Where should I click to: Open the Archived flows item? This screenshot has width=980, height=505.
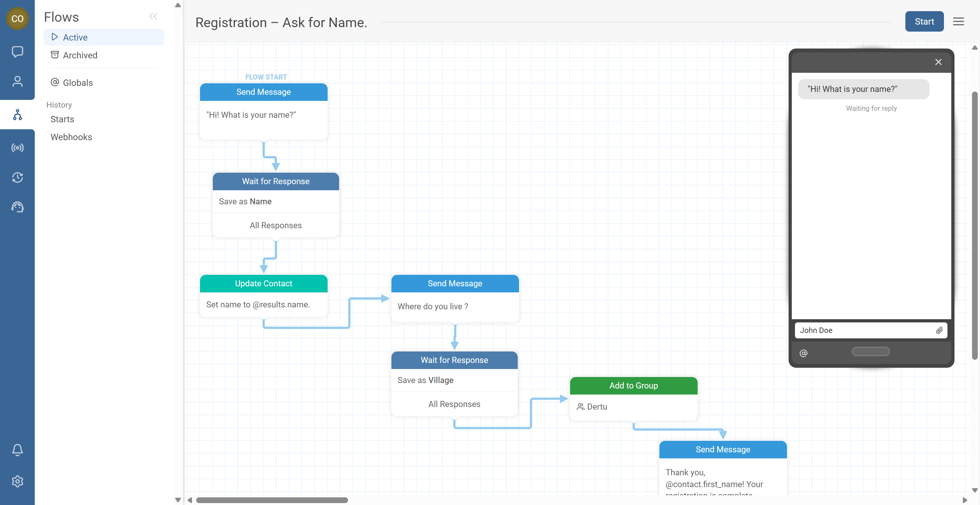click(80, 55)
